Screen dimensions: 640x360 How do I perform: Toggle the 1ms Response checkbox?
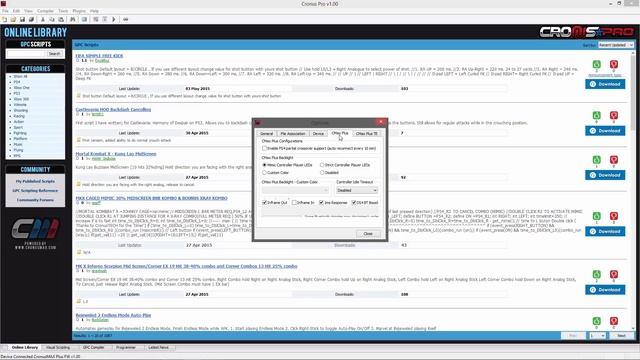321,202
